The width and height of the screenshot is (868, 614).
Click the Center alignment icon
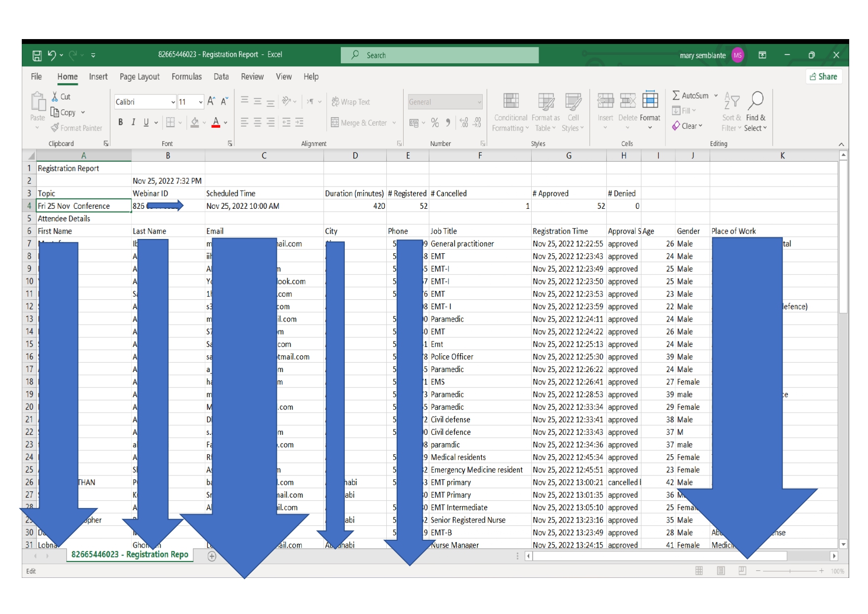coord(258,122)
